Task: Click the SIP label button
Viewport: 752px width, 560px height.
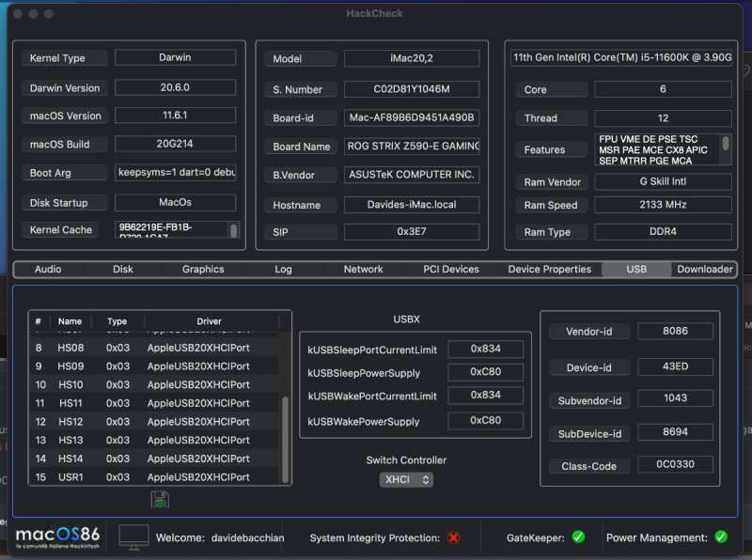Action: pyautogui.click(x=301, y=232)
